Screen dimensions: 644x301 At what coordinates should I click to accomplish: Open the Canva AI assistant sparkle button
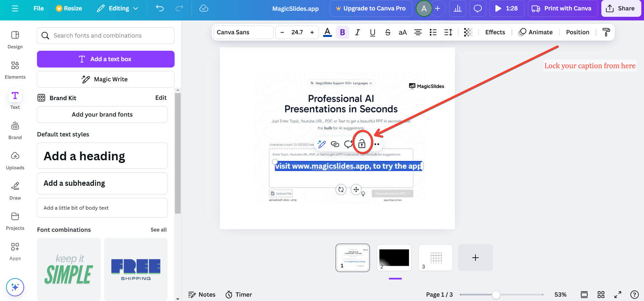[15, 287]
